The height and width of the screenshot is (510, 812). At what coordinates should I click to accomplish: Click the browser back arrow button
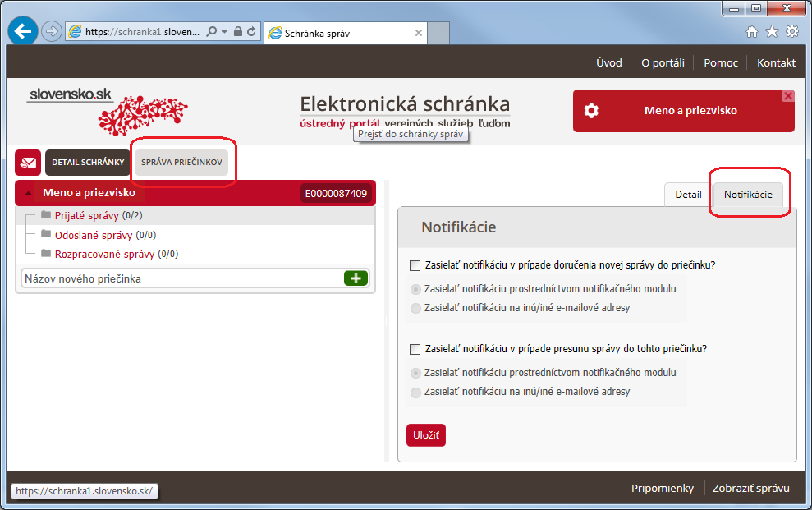coord(23,31)
